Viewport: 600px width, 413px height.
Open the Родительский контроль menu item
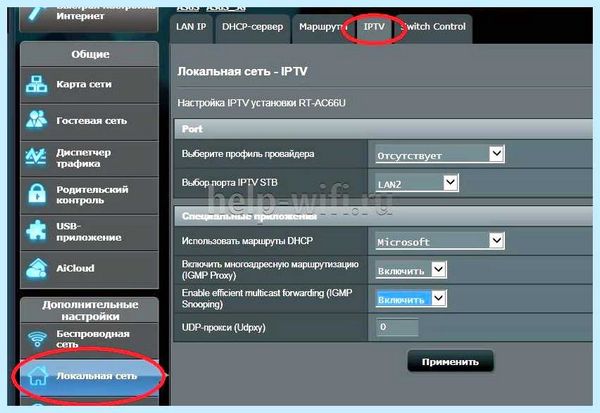(90, 195)
